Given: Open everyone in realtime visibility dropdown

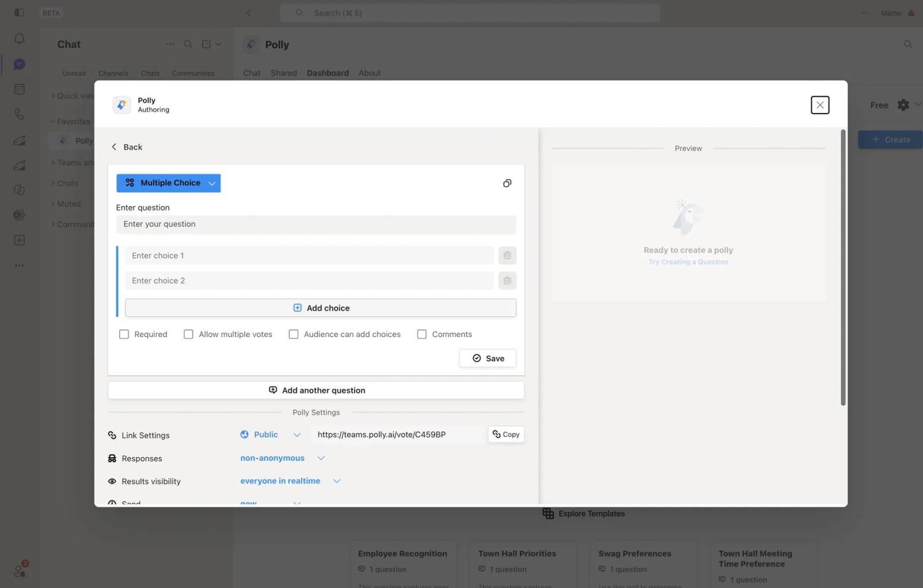Looking at the screenshot, I should 290,481.
